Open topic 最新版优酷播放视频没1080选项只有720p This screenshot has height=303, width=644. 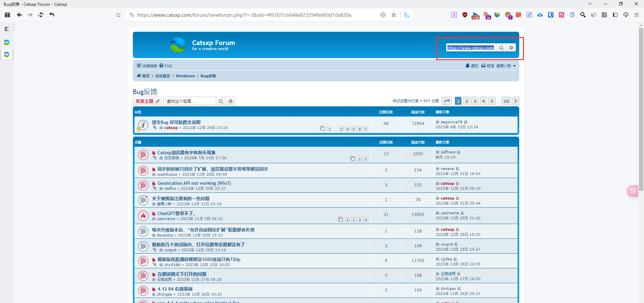199,259
